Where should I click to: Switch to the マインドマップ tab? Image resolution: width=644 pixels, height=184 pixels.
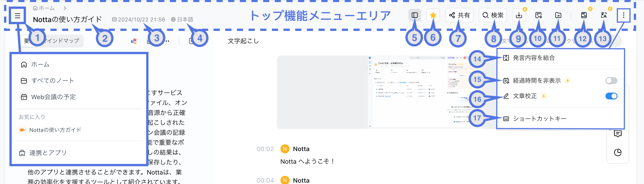pos(62,41)
